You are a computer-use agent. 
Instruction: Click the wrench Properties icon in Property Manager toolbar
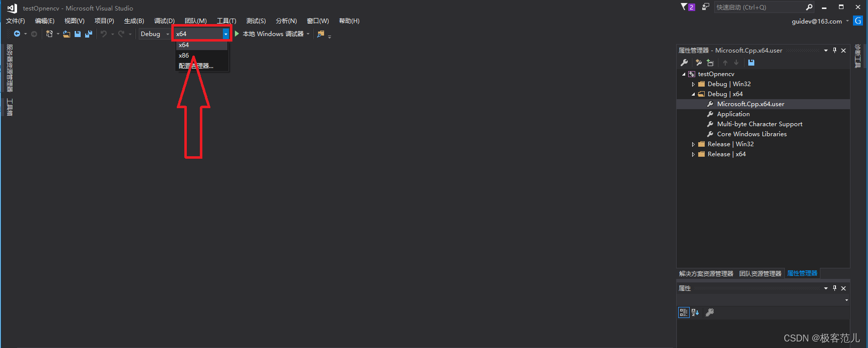point(684,63)
